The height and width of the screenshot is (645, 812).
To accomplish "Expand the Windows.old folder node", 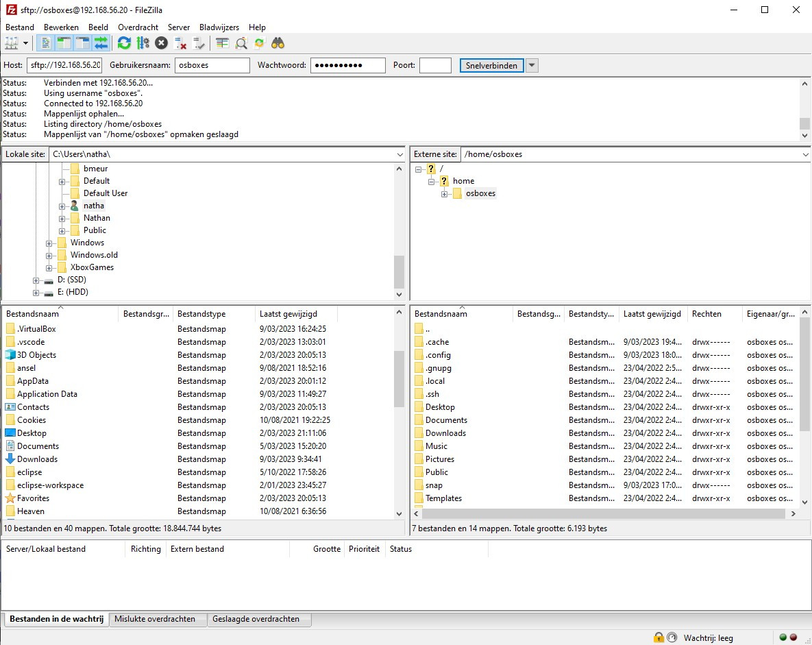I will click(49, 256).
